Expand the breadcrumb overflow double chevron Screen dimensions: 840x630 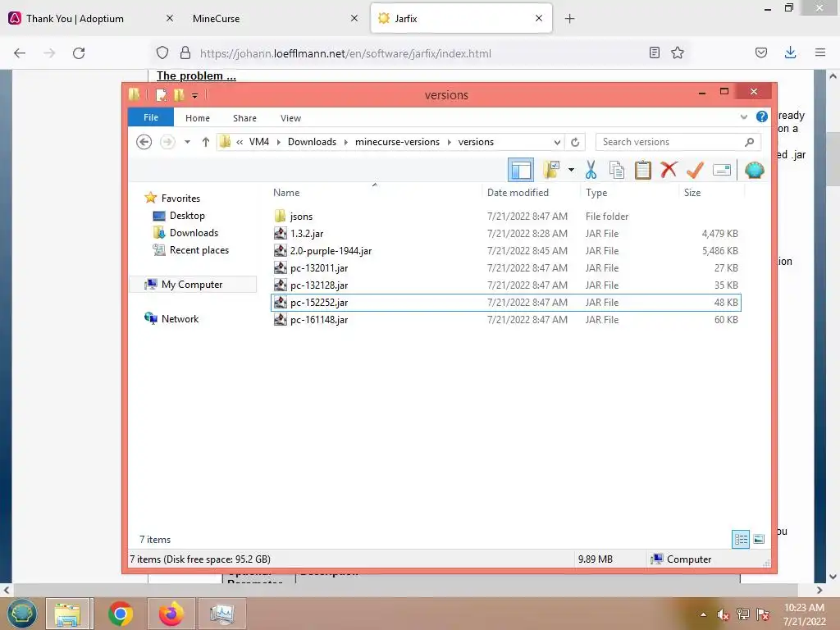(240, 142)
